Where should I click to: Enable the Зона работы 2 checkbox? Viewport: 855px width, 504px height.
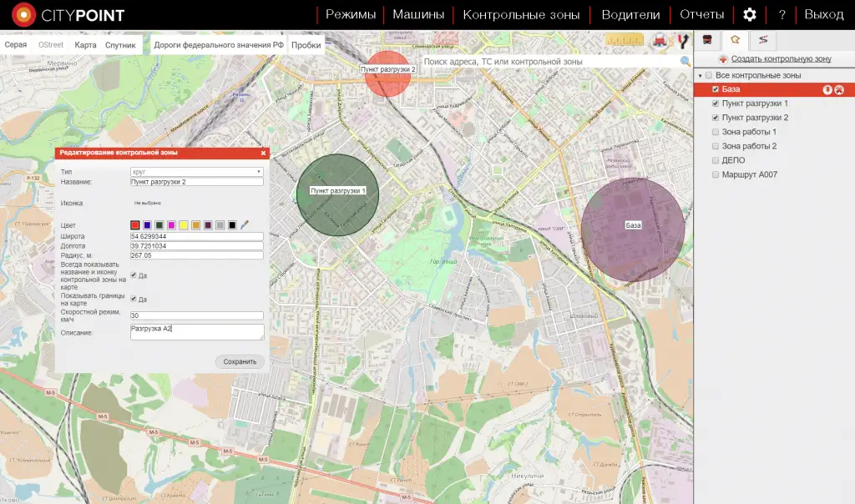[x=716, y=146]
